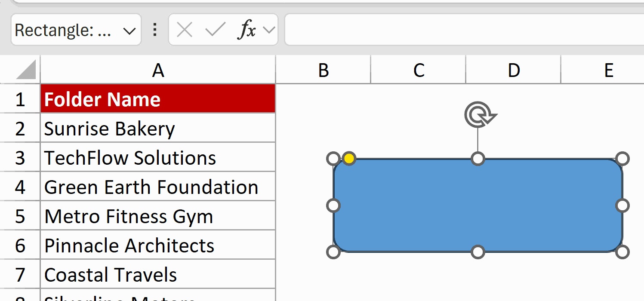
Task: Select column D header
Action: coord(513,70)
